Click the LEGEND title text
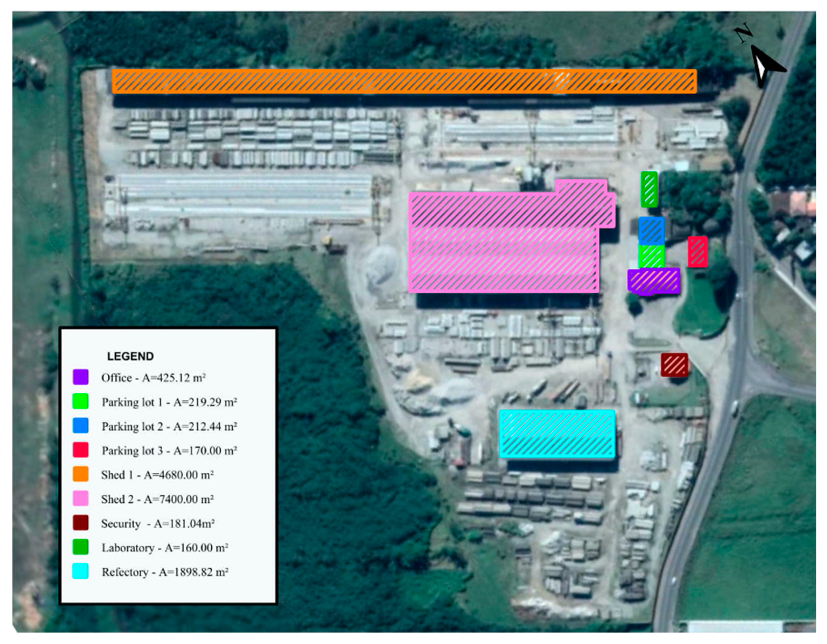The height and width of the screenshot is (644, 827). tap(130, 356)
